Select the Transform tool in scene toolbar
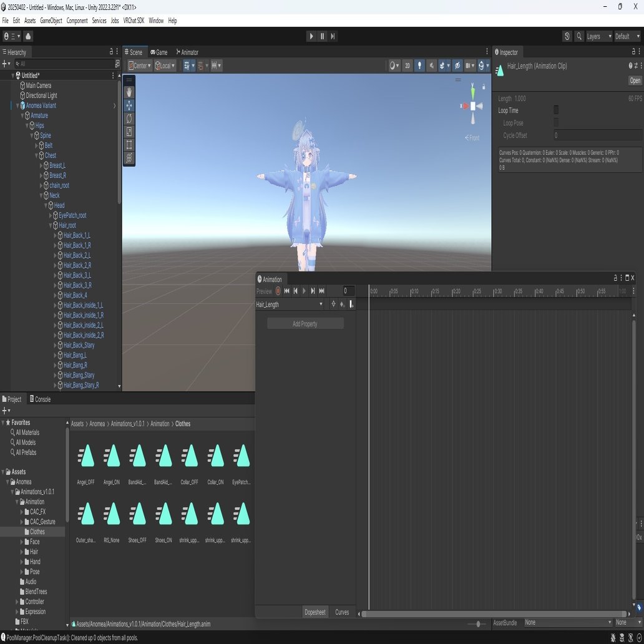 pos(129,158)
